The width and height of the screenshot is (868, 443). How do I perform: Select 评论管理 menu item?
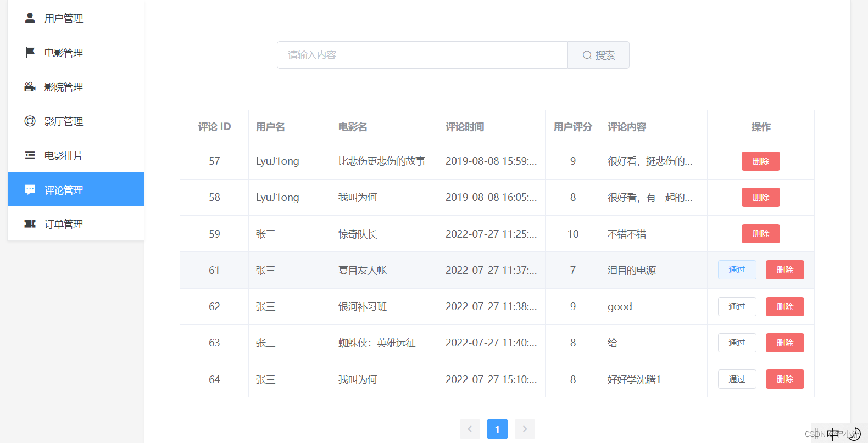76,190
